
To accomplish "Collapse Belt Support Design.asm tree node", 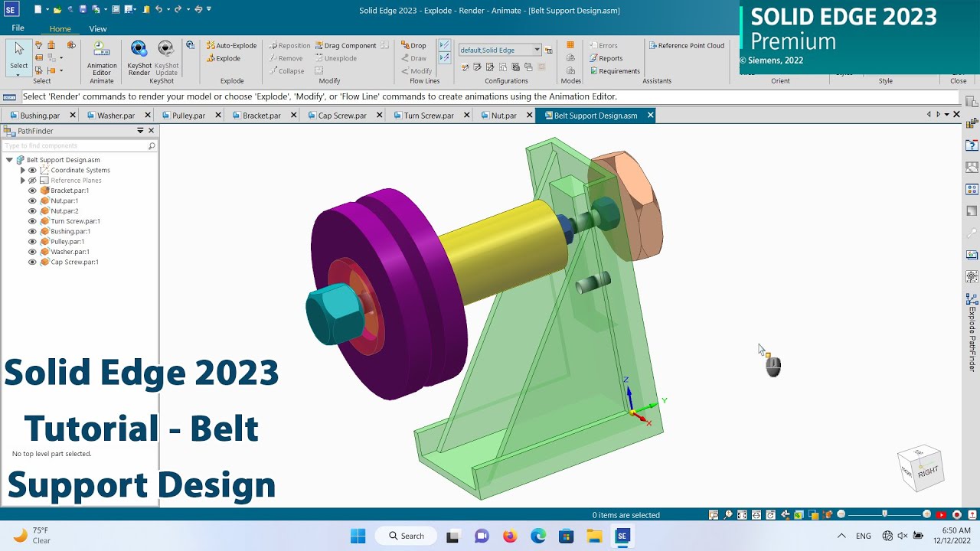I will (9, 160).
